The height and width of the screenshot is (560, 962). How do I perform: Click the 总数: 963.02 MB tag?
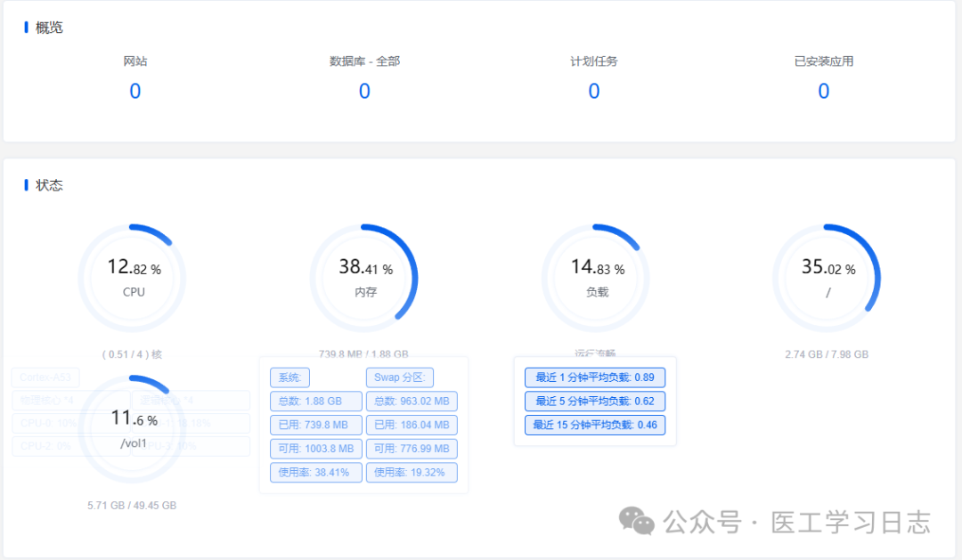point(412,402)
